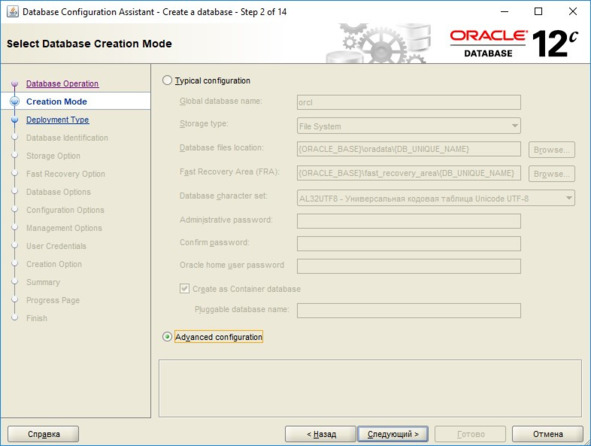Click the Global database name field
Screen dimensions: 591x446
tap(409, 102)
